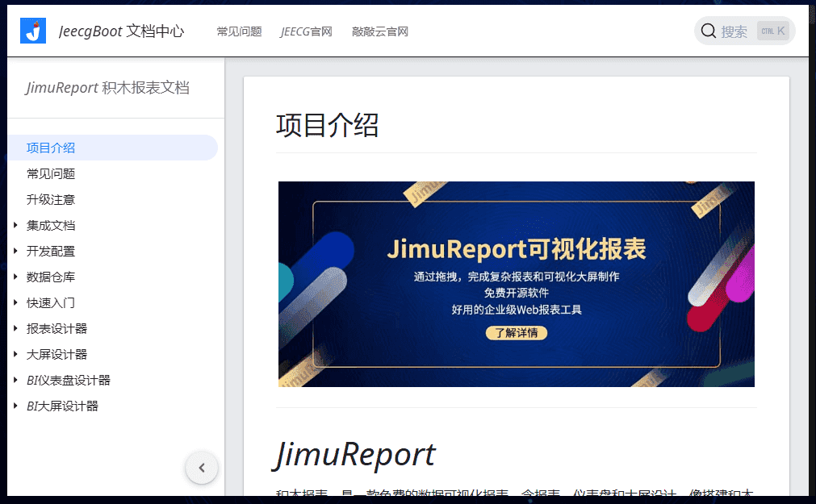Open the BI大屏设计器 sidebar label
The image size is (816, 504).
coord(62,406)
